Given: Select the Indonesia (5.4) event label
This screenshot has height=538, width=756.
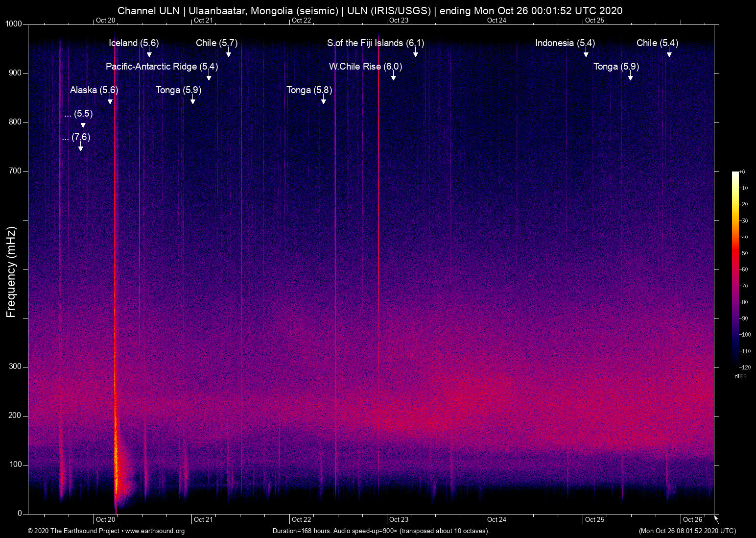Looking at the screenshot, I should tap(565, 43).
